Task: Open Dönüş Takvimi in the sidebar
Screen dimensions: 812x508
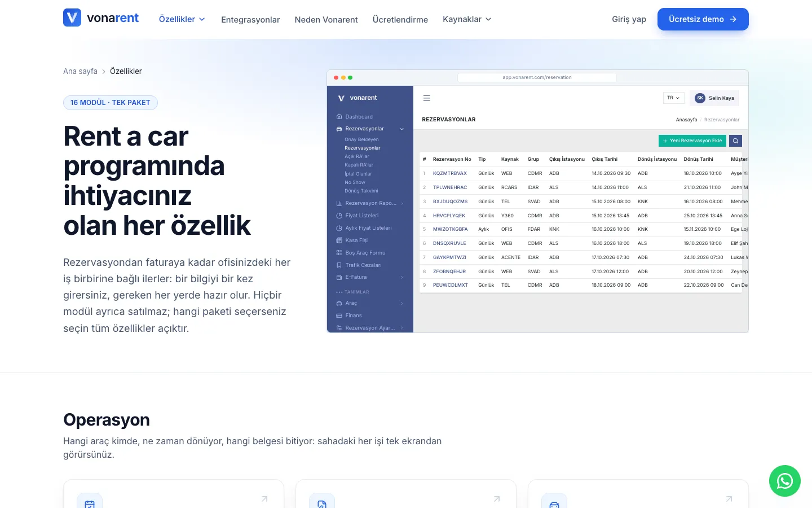Action: tap(361, 191)
